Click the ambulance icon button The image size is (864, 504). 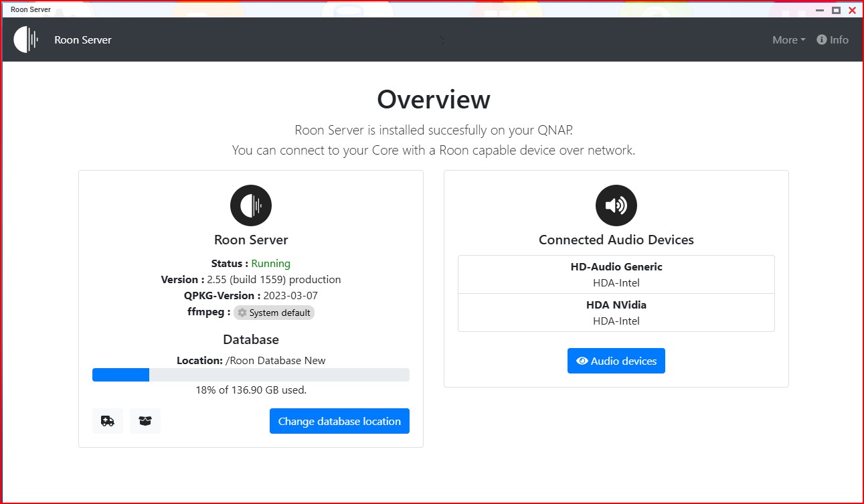pos(108,421)
